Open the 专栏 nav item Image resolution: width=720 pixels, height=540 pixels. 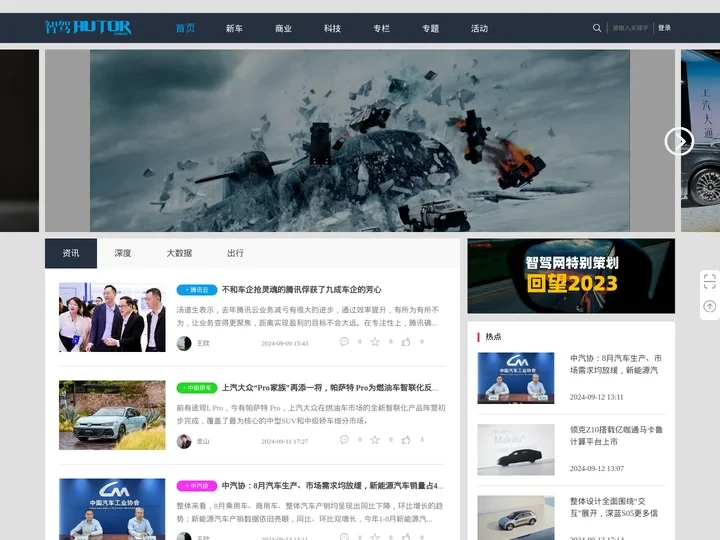click(382, 28)
